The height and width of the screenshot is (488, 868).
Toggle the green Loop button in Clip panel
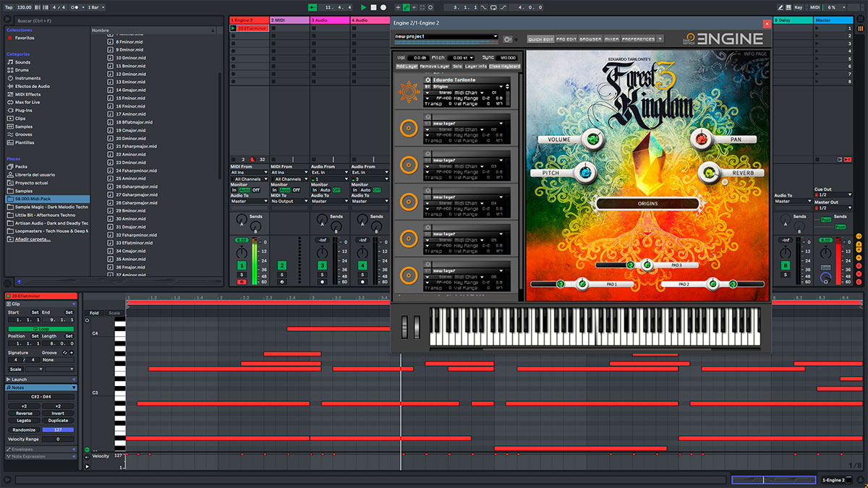40,329
